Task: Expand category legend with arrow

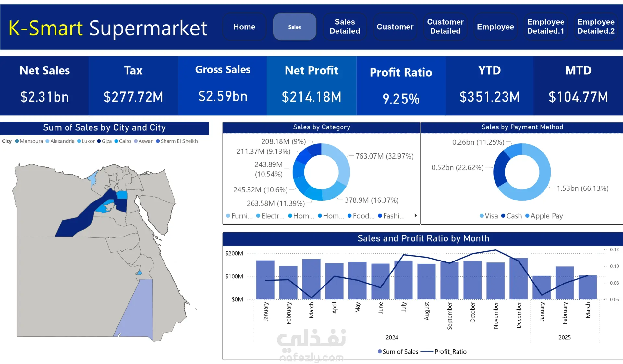Action: [415, 216]
